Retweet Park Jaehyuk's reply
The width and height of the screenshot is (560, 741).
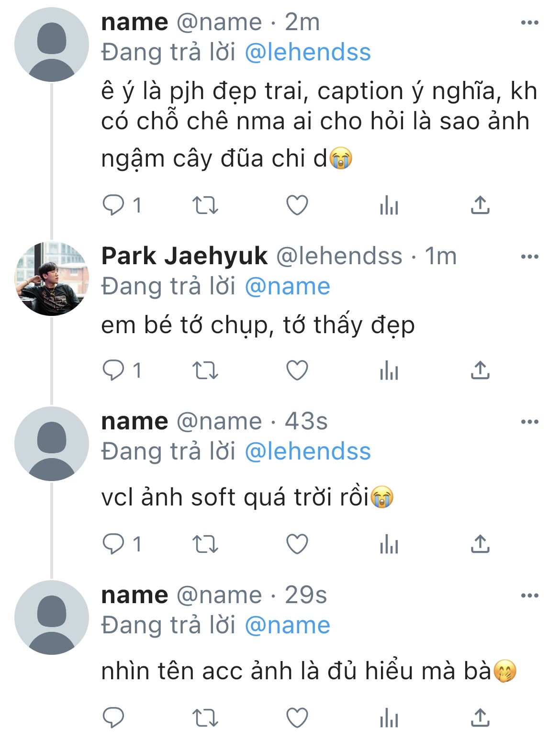(x=205, y=370)
